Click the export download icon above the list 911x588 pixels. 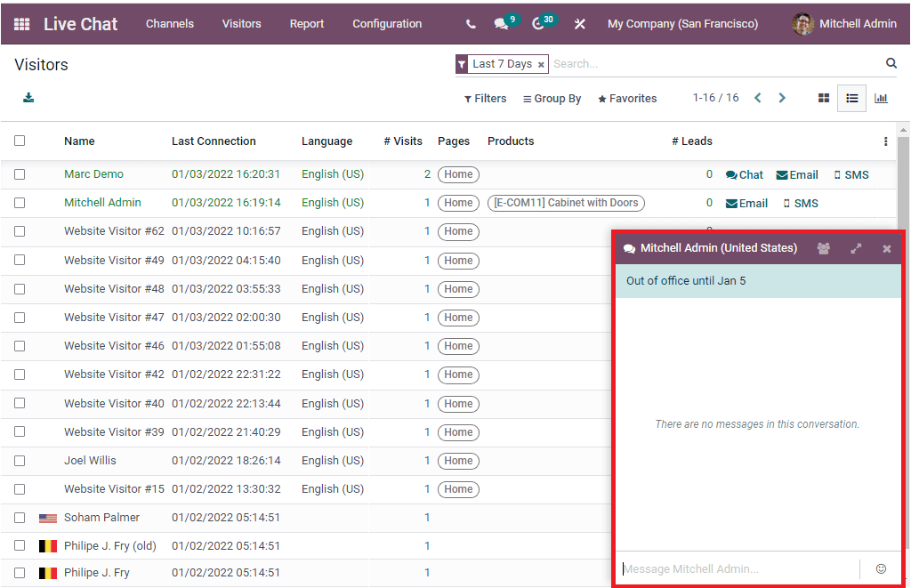(28, 98)
